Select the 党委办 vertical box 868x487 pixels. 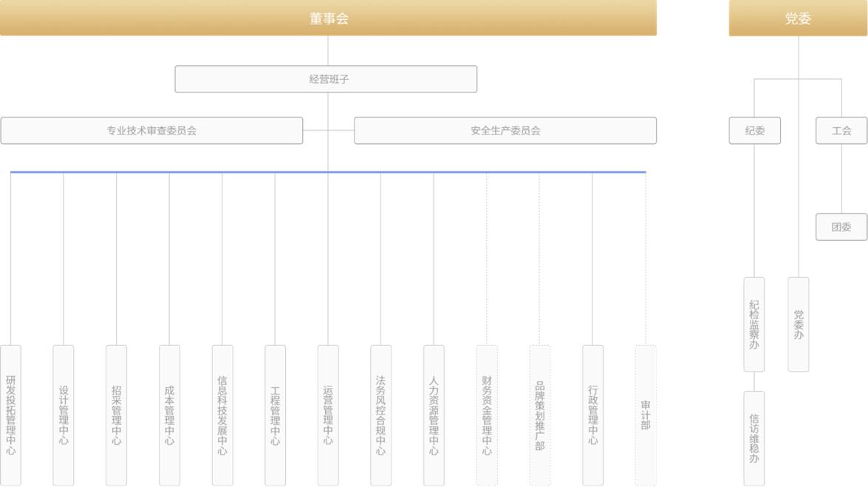(798, 324)
